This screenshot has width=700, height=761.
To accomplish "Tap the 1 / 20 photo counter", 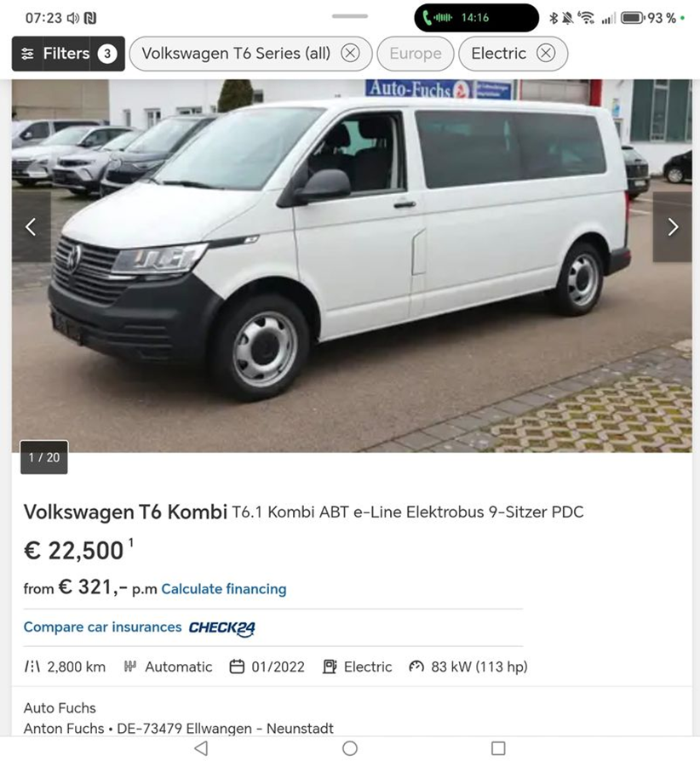I will point(44,457).
